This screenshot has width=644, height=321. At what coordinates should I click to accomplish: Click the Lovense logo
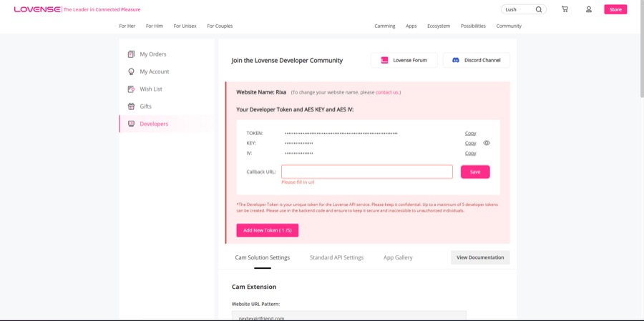(x=37, y=9)
